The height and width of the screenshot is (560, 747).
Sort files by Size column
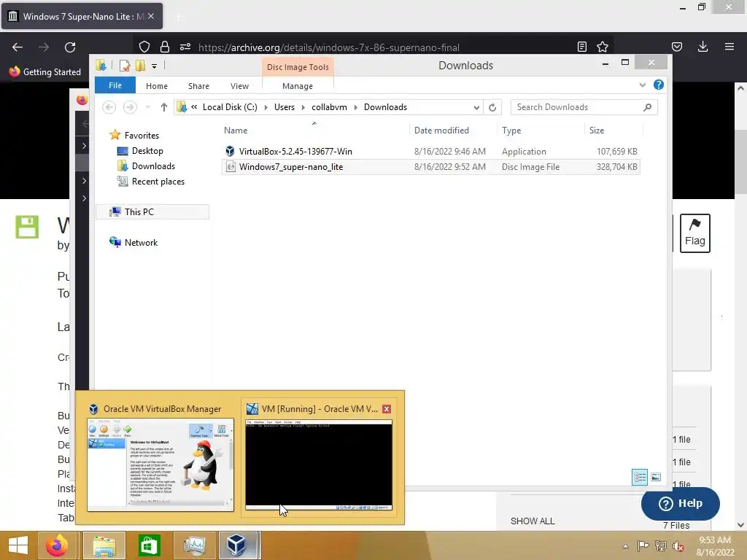pos(614,131)
